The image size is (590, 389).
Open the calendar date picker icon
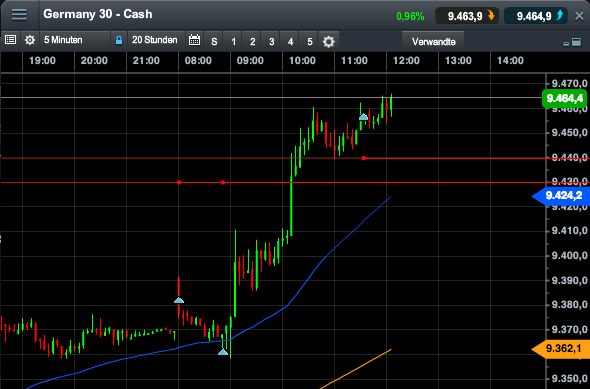(x=194, y=40)
